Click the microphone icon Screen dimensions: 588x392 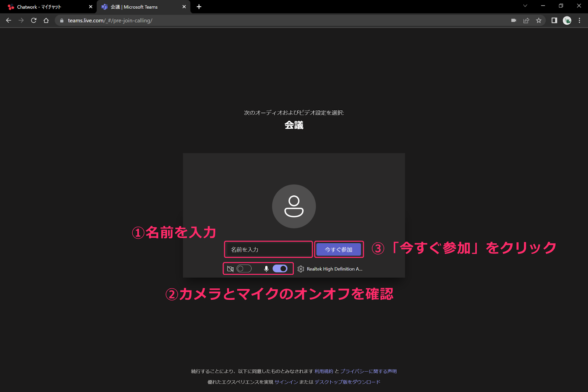click(x=266, y=269)
